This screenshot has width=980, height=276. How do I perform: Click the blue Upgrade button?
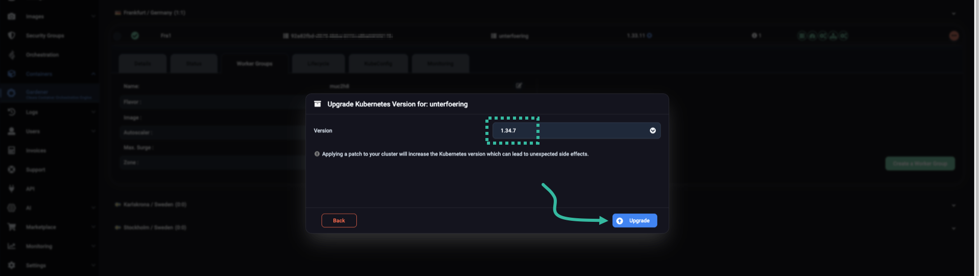[634, 221]
